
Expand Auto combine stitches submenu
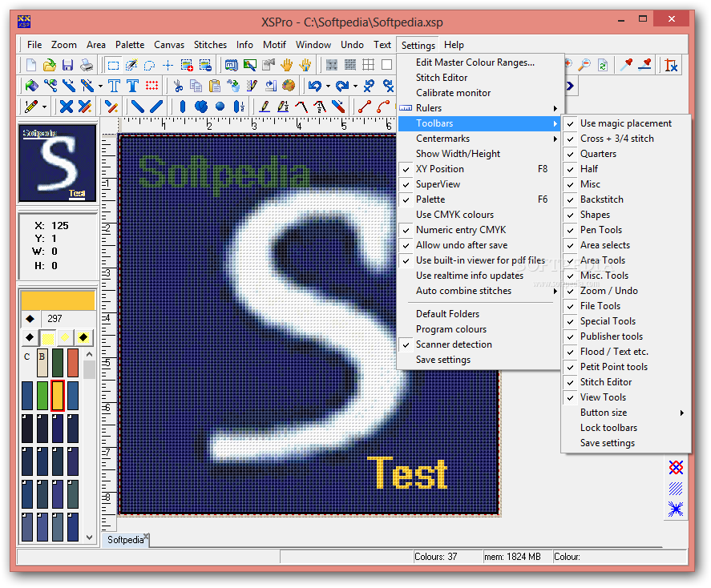click(479, 291)
